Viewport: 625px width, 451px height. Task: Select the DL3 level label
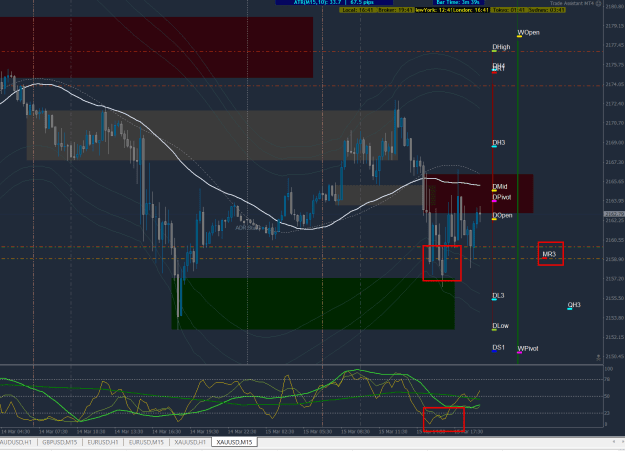click(x=498, y=296)
